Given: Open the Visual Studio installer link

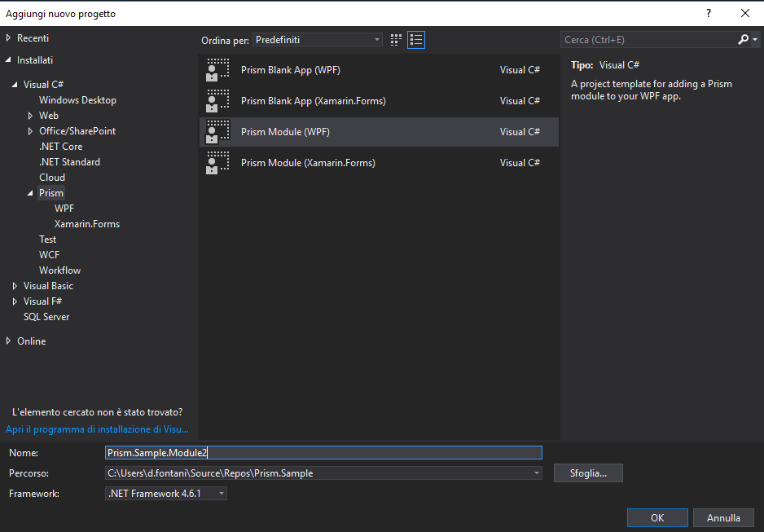Looking at the screenshot, I should coord(98,429).
